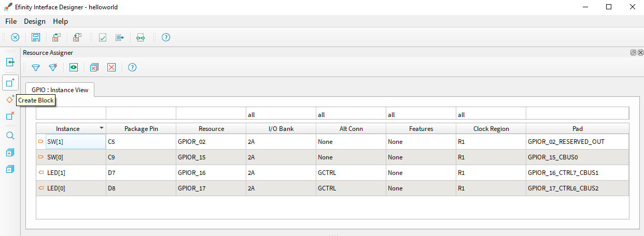Run the design check (checkmark icon)

click(x=103, y=37)
